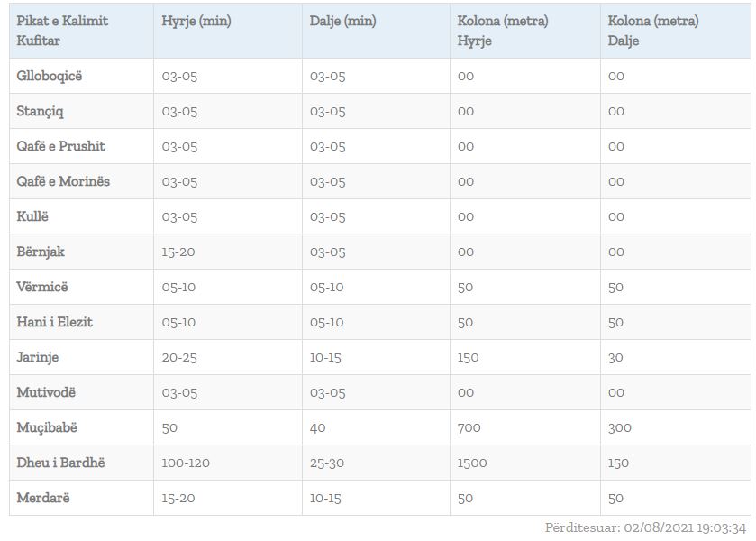Select the Hyrje (min) column header
The width and height of the screenshot is (756, 541).
pos(196,21)
